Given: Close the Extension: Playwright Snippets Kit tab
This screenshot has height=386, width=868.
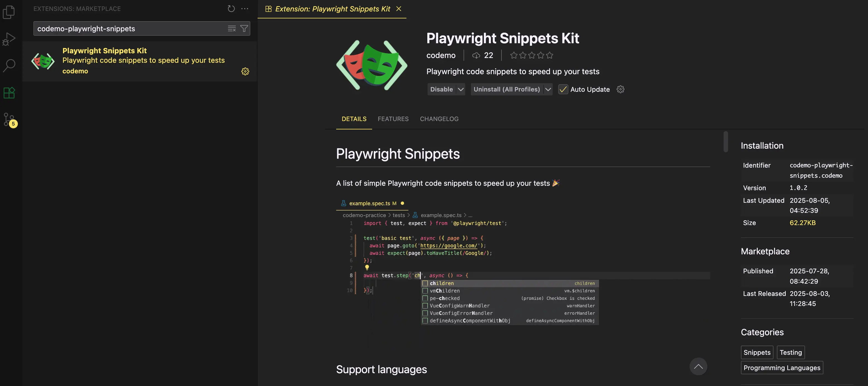Looking at the screenshot, I should coord(399,9).
